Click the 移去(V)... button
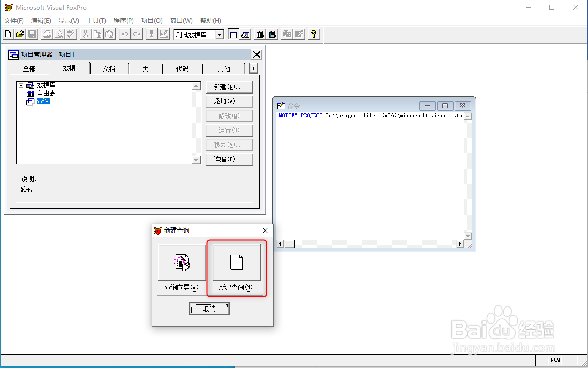588x368 pixels. 229,145
